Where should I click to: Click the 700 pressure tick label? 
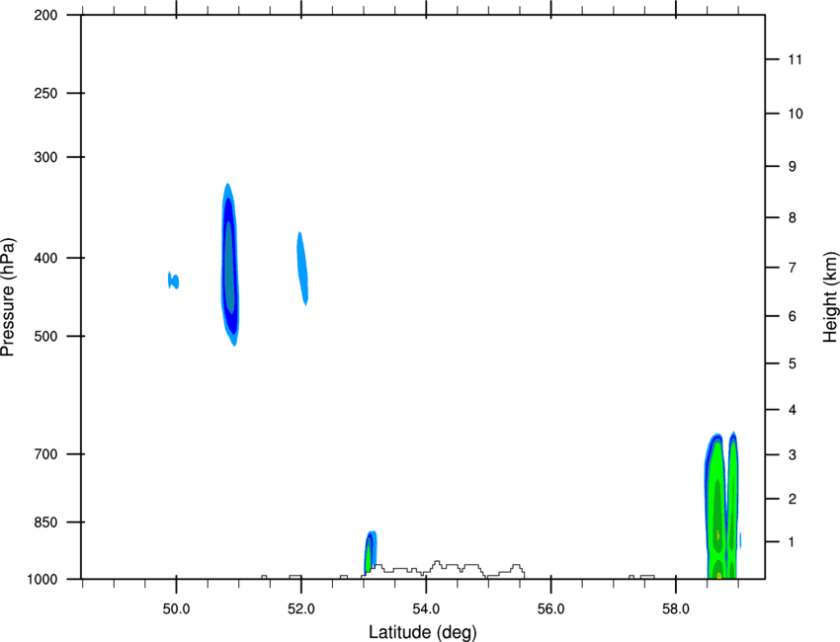46,454
